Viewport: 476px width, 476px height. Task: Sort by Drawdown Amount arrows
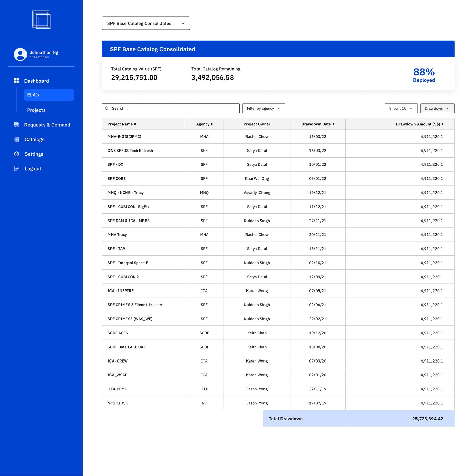(442, 124)
